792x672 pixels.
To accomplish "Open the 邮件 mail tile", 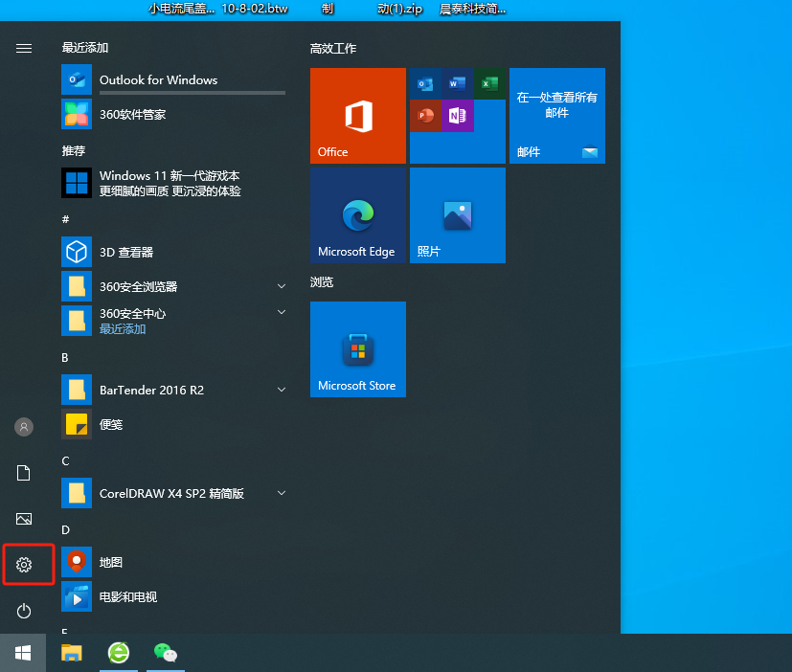I will 557,116.
